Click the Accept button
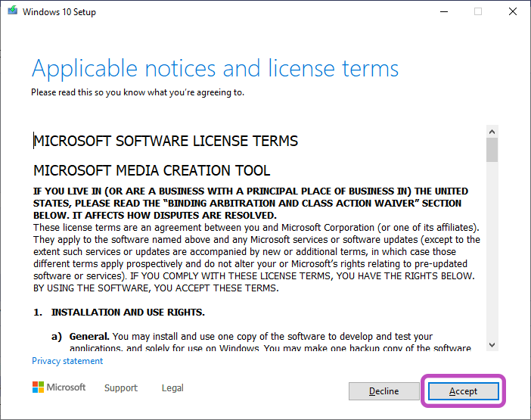 pyautogui.click(x=463, y=391)
